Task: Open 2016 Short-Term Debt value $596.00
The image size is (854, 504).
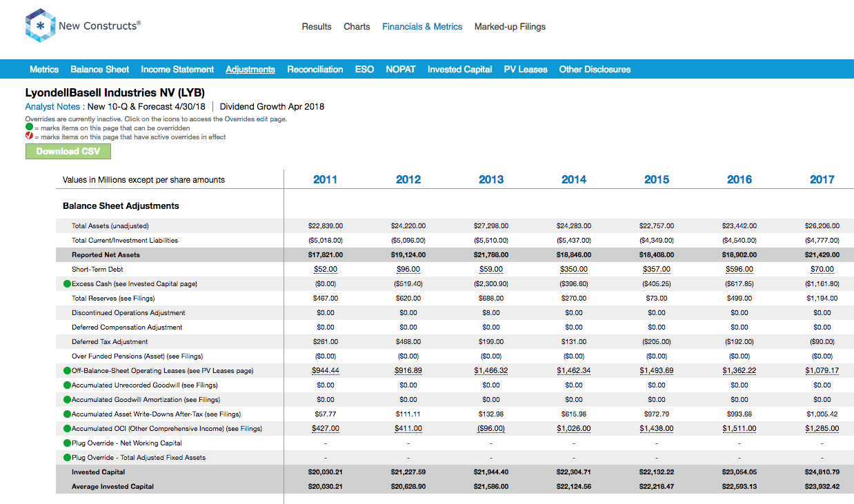Action: tap(739, 270)
